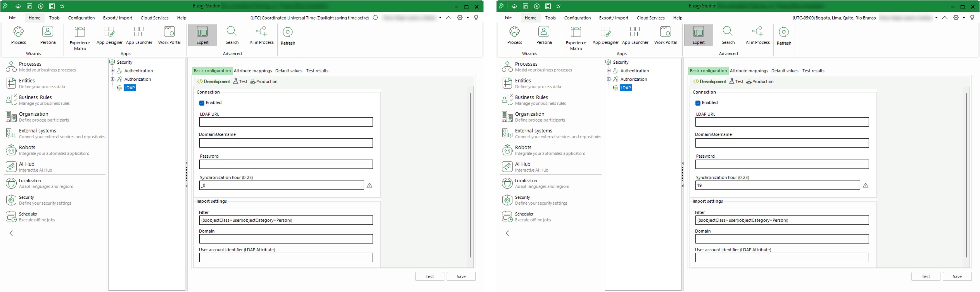This screenshot has width=980, height=292.
Task: Collapse the module sidebar in the UTC window
Action: 11,233
